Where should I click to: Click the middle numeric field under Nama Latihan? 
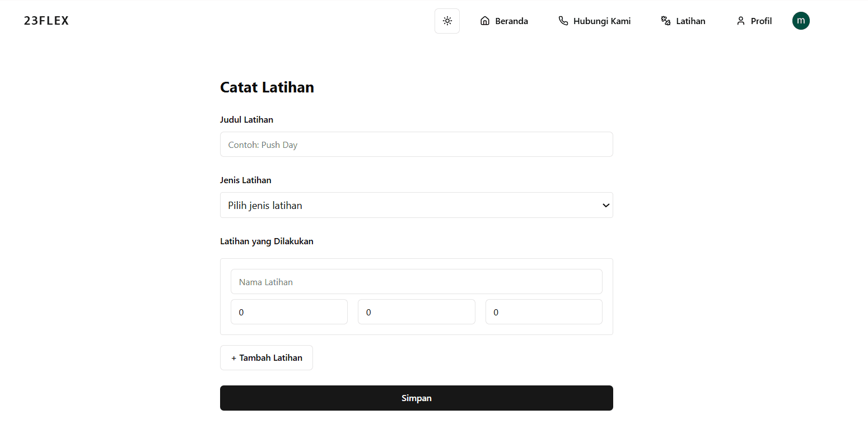416,312
